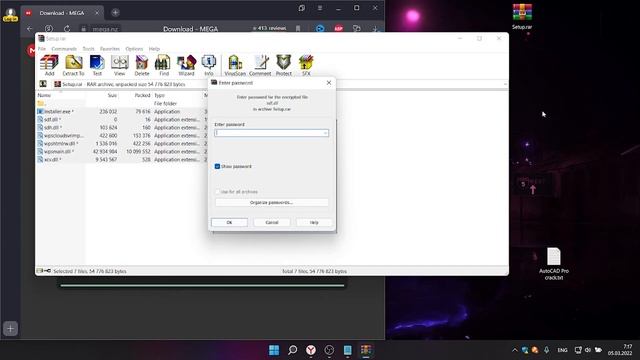Click the Info toolbar icon

click(x=209, y=65)
